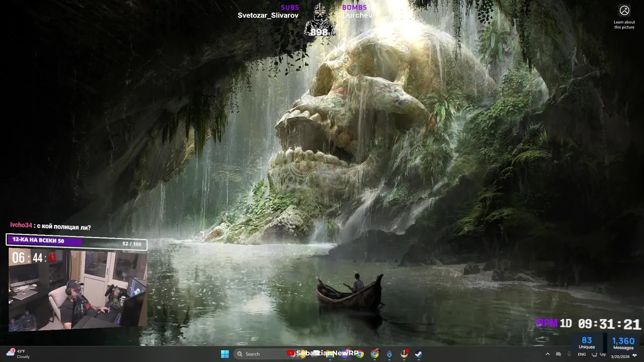Open the network tray icon
Viewport: 644px width, 362px height.
[x=594, y=354]
